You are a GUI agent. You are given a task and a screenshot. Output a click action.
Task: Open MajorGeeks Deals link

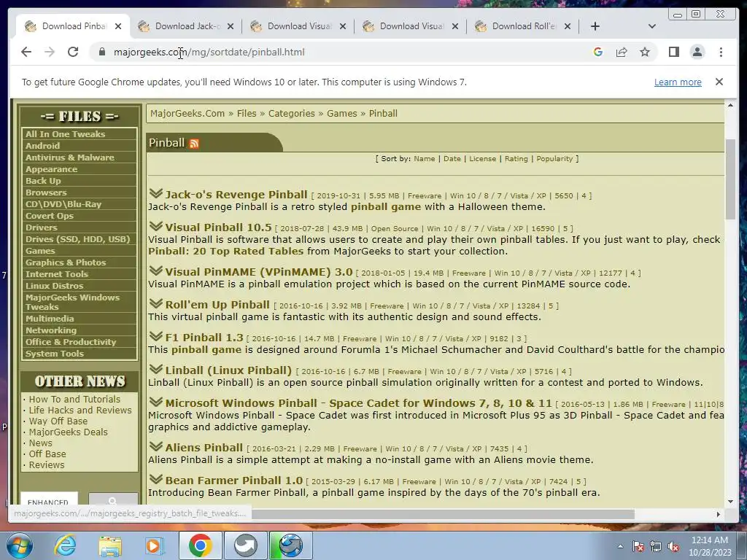click(68, 432)
